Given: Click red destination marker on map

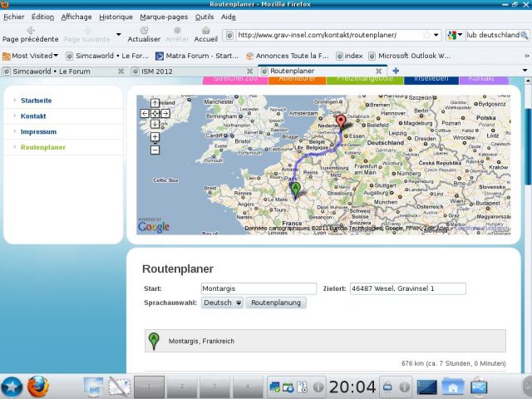Looking at the screenshot, I should pos(341,121).
